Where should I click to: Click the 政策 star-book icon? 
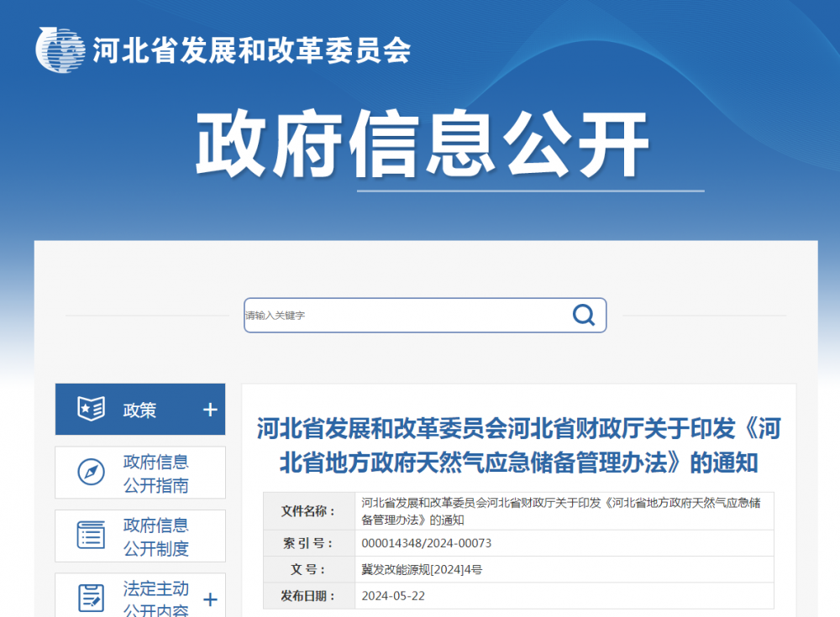point(91,409)
